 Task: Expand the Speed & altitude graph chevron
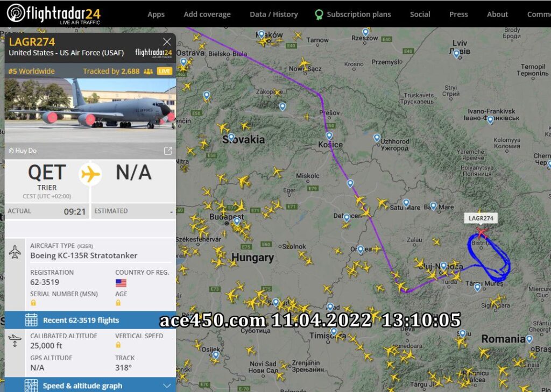point(167,386)
